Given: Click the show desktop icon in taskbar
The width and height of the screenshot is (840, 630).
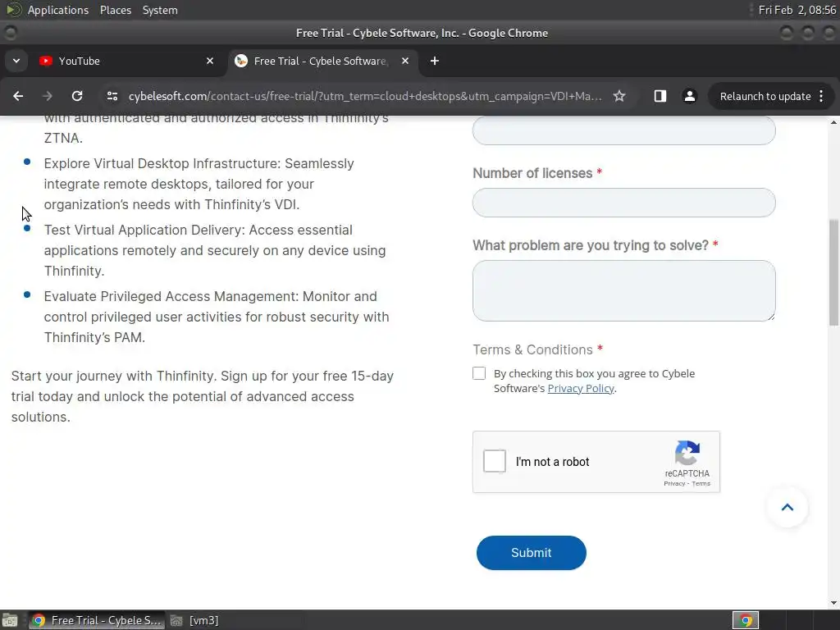Looking at the screenshot, I should [x=10, y=620].
